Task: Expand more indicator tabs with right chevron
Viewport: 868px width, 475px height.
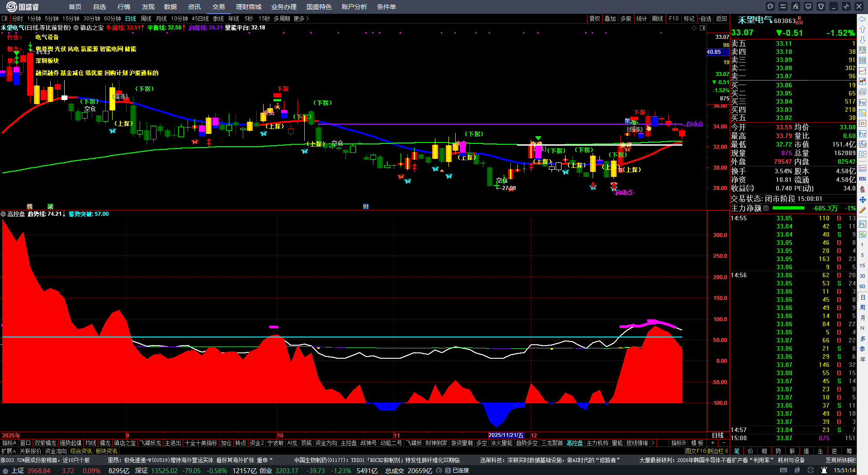Action: tap(653, 443)
